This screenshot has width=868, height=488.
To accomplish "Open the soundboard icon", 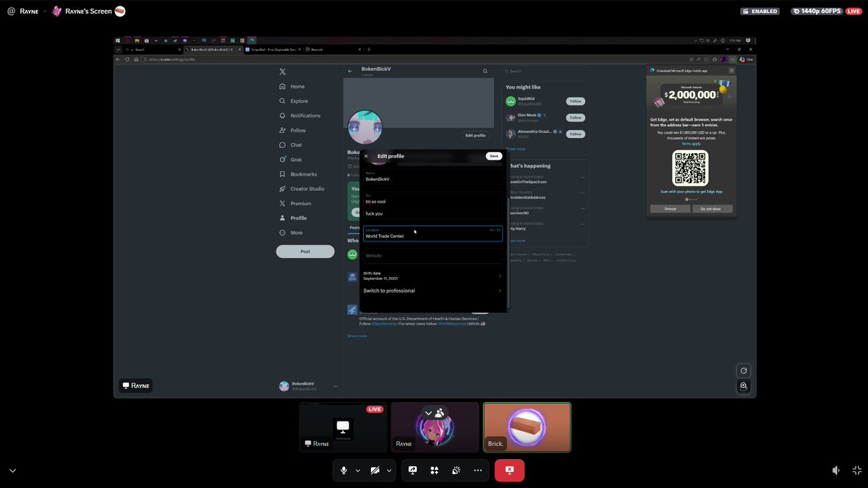I will (x=456, y=470).
